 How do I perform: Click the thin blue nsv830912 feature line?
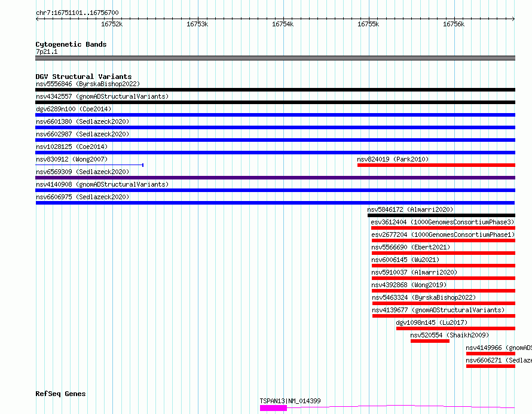click(x=89, y=165)
